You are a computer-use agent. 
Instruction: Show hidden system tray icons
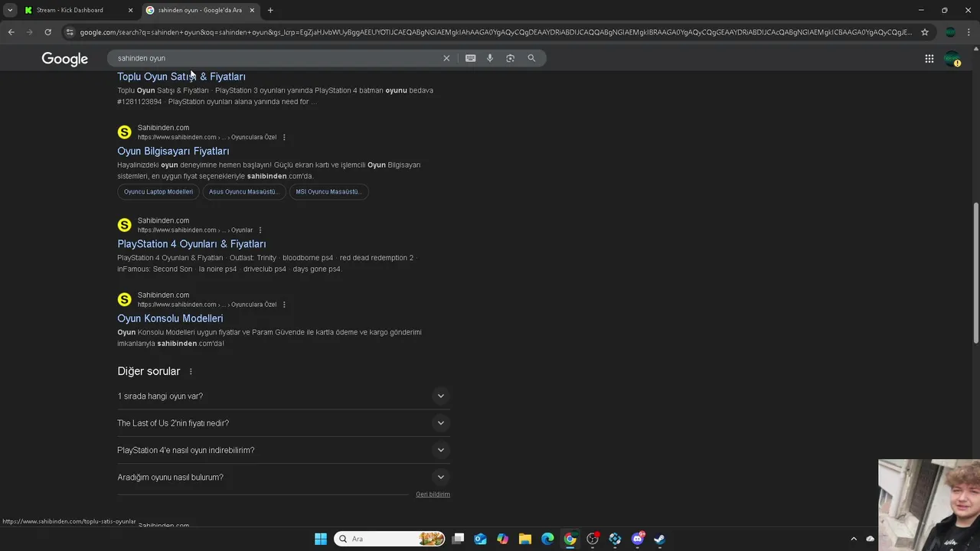(x=854, y=539)
